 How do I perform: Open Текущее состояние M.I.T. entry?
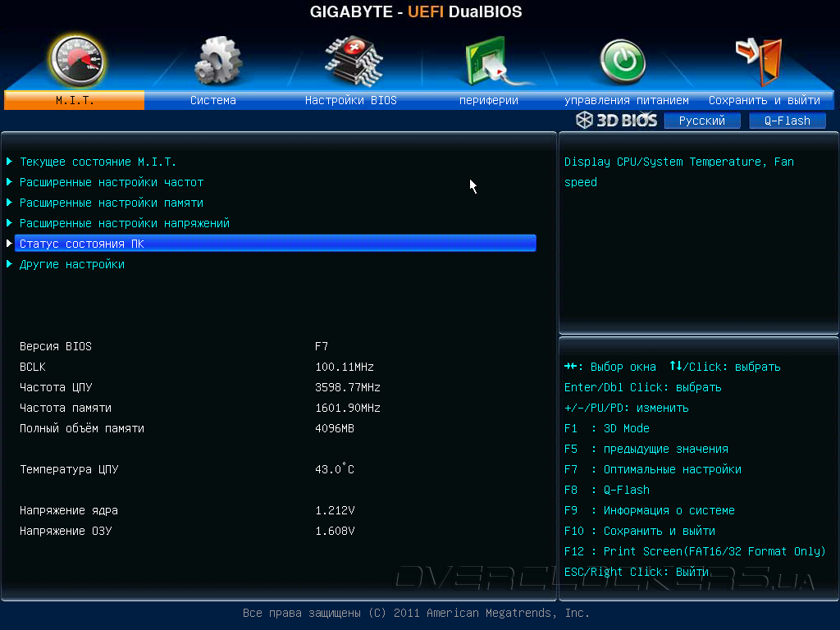[98, 162]
